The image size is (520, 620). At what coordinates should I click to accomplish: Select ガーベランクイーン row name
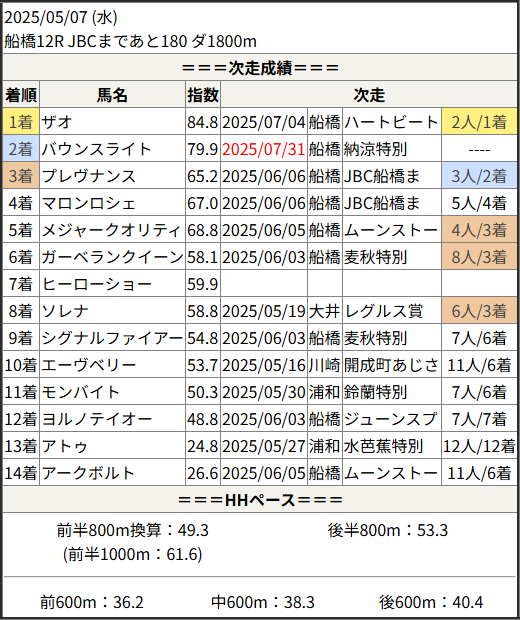point(112,257)
